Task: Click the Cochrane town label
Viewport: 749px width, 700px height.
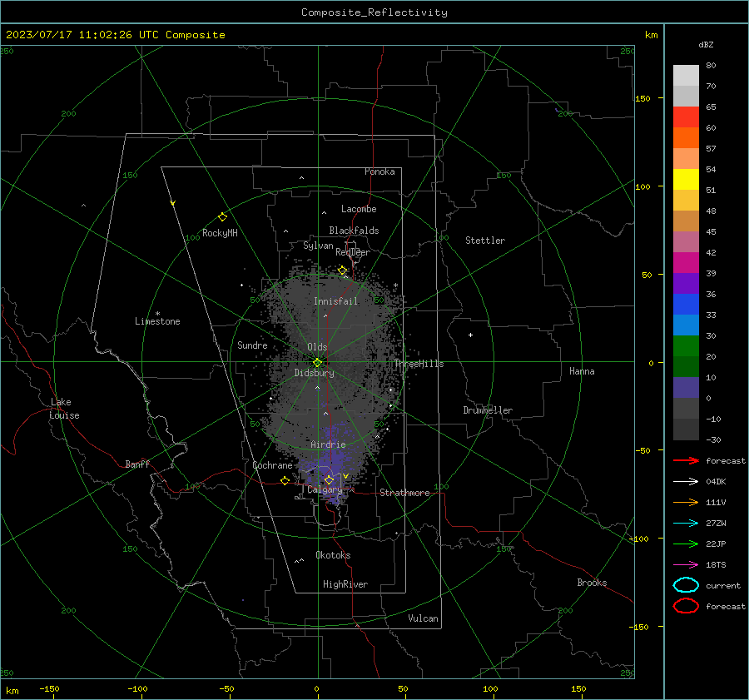Action: point(272,465)
